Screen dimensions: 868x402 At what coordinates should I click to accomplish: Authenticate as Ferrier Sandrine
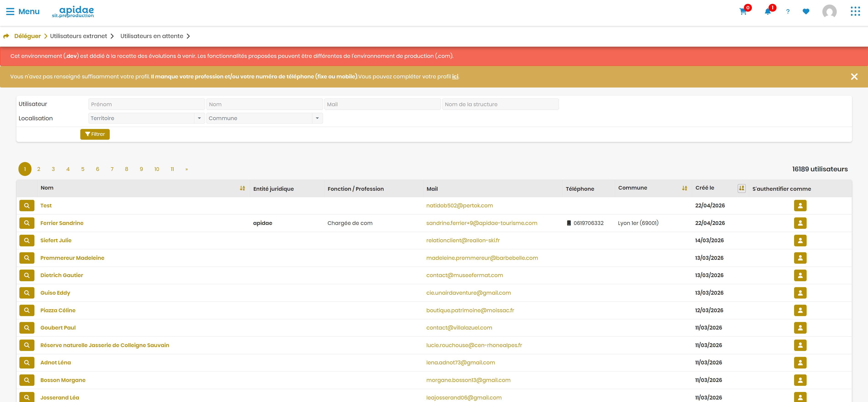pyautogui.click(x=800, y=223)
